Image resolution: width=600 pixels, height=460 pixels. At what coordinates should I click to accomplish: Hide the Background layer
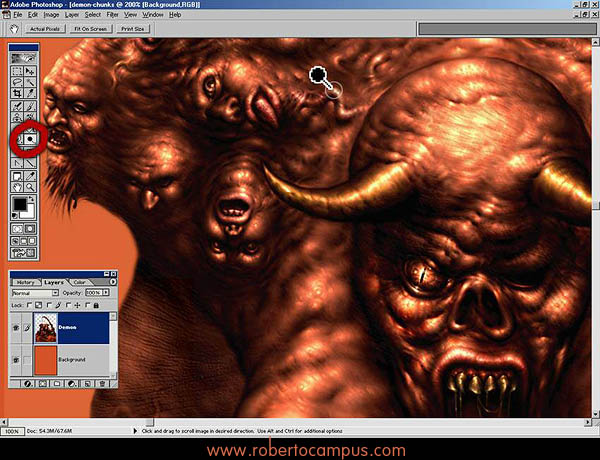click(x=15, y=360)
